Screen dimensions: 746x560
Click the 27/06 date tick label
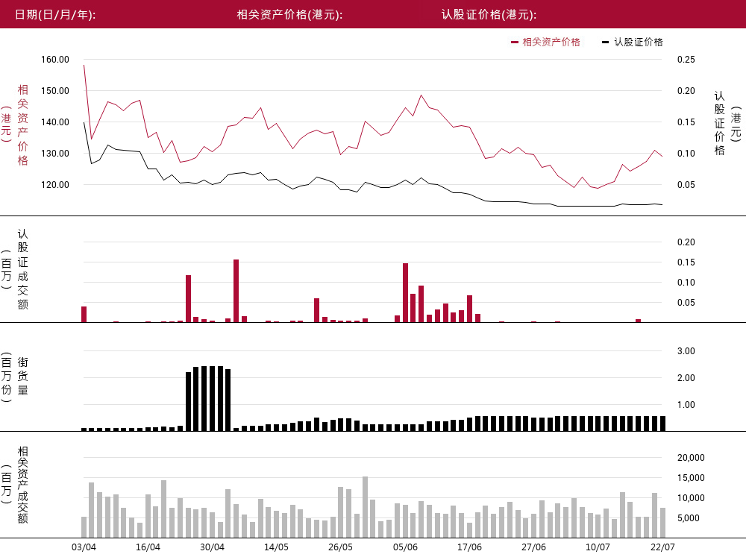(534, 547)
